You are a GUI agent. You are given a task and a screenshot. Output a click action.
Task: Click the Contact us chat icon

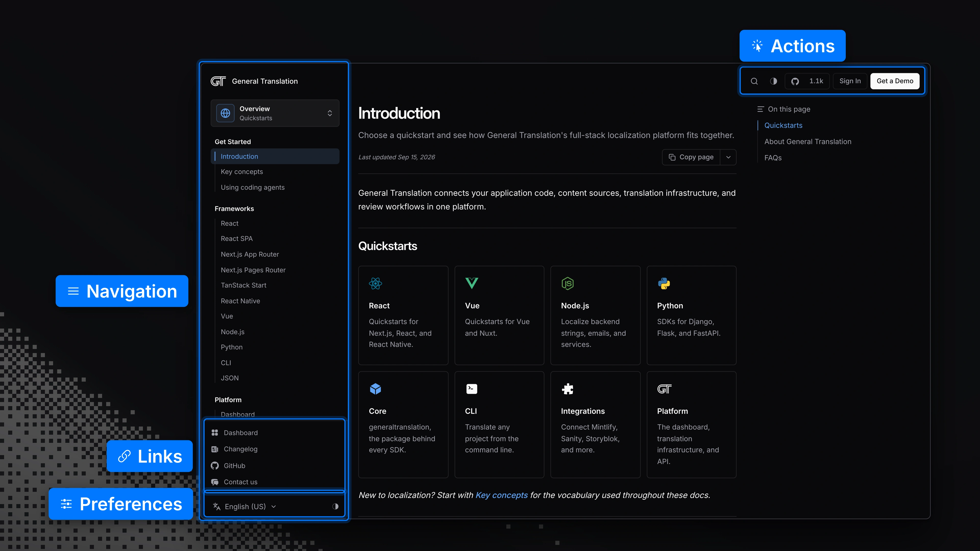[215, 482]
